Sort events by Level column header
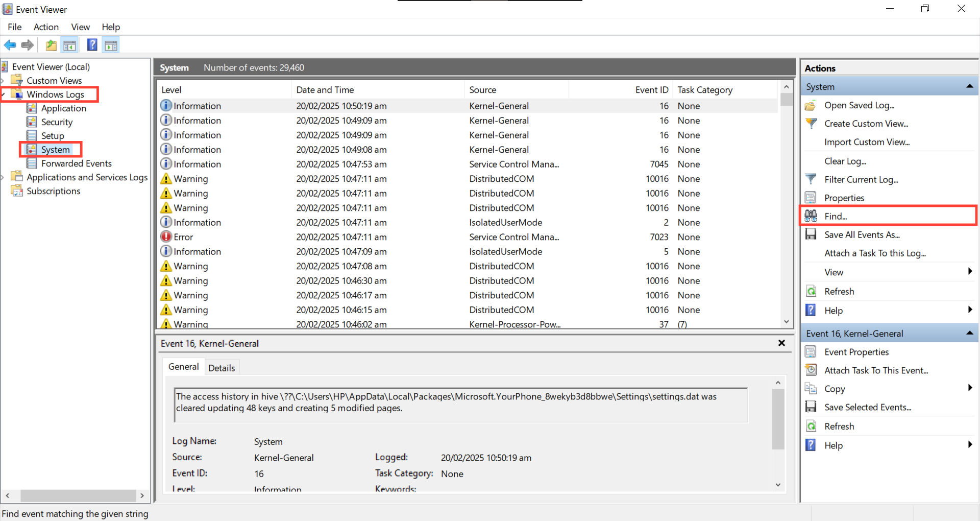The image size is (980, 521). (225, 90)
